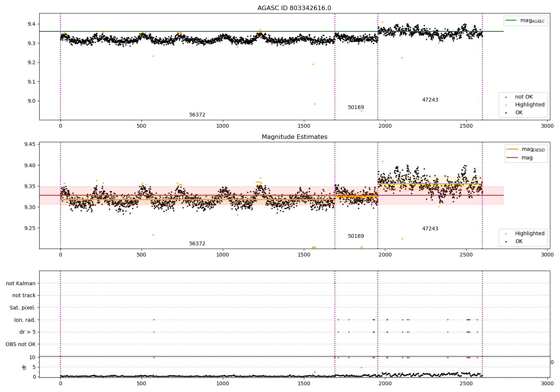Click the 9.1 y-axis tick label
This screenshot has width=560, height=392.
point(31,82)
